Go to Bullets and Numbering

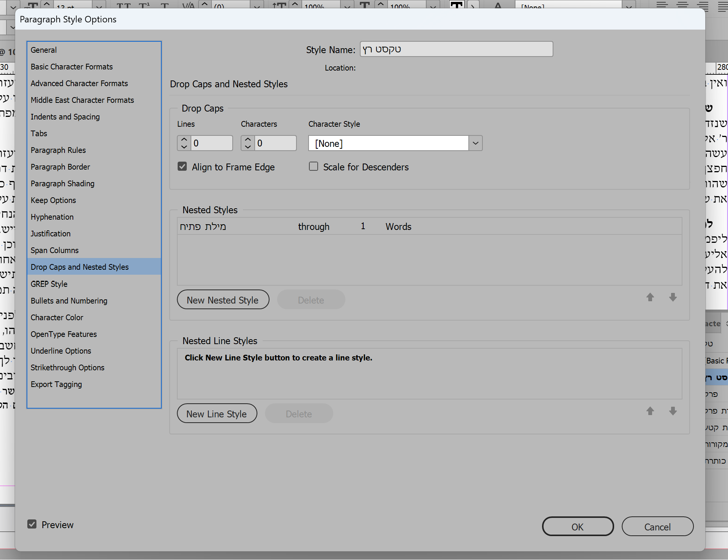point(94,301)
